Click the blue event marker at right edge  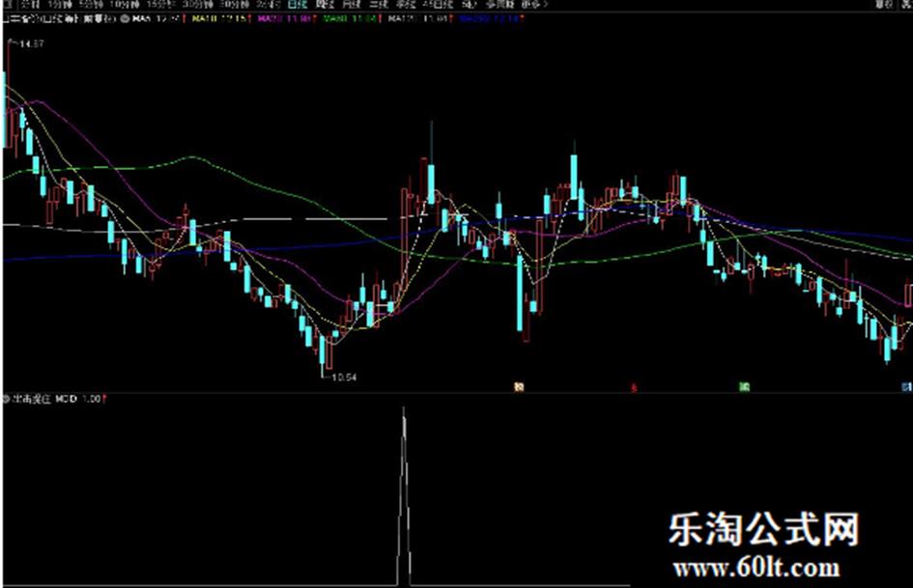pyautogui.click(x=907, y=386)
